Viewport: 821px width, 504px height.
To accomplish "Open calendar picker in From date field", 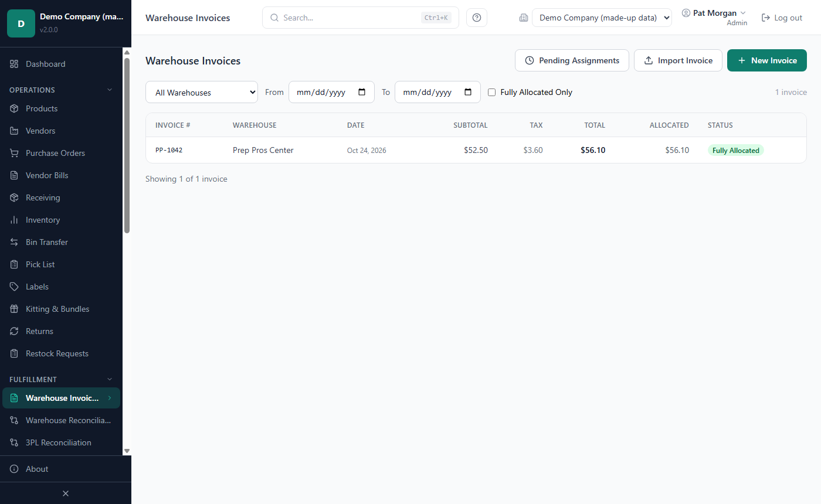I will tap(362, 92).
